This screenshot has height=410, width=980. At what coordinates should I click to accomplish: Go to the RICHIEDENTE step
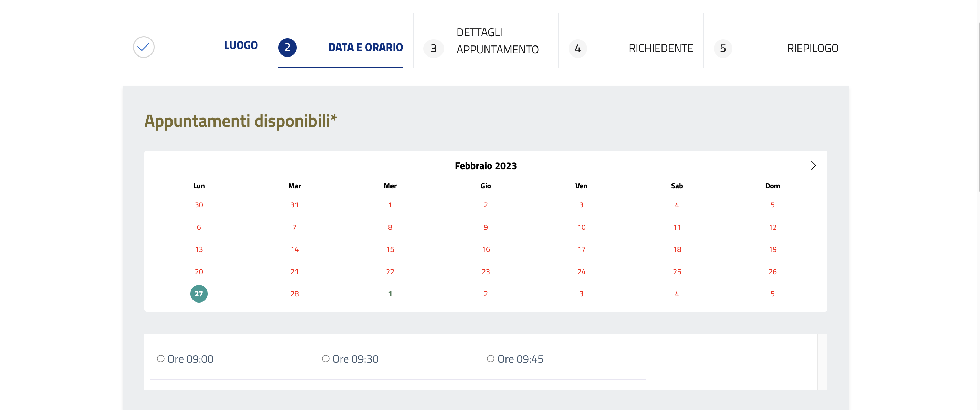point(661,48)
